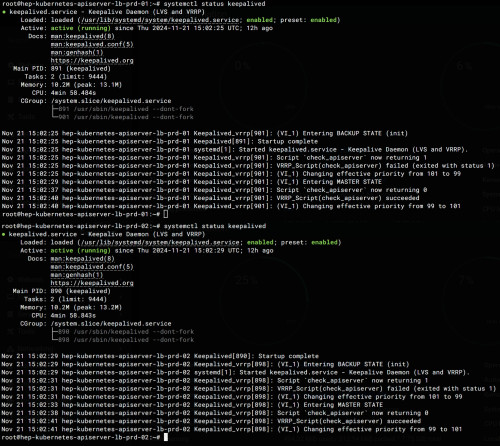Open keepalived.service unit file path on lb-prd-01
The height and width of the screenshot is (446, 500).
point(160,20)
